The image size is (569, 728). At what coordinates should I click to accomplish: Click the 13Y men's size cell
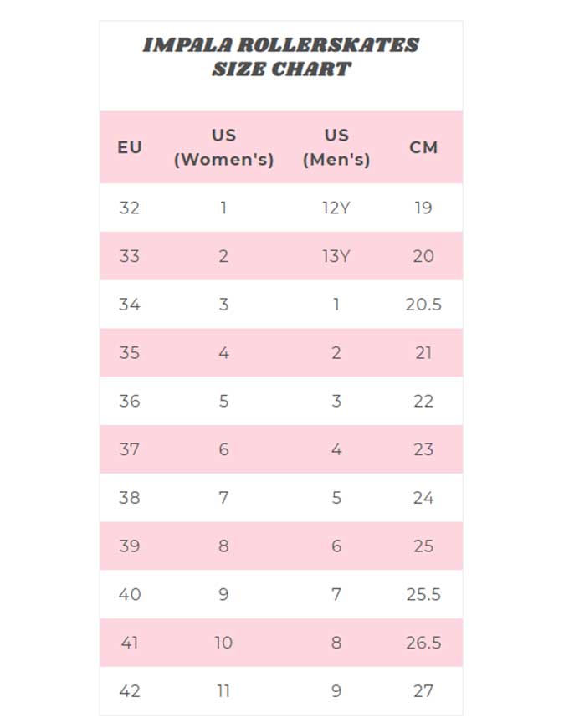tap(336, 256)
